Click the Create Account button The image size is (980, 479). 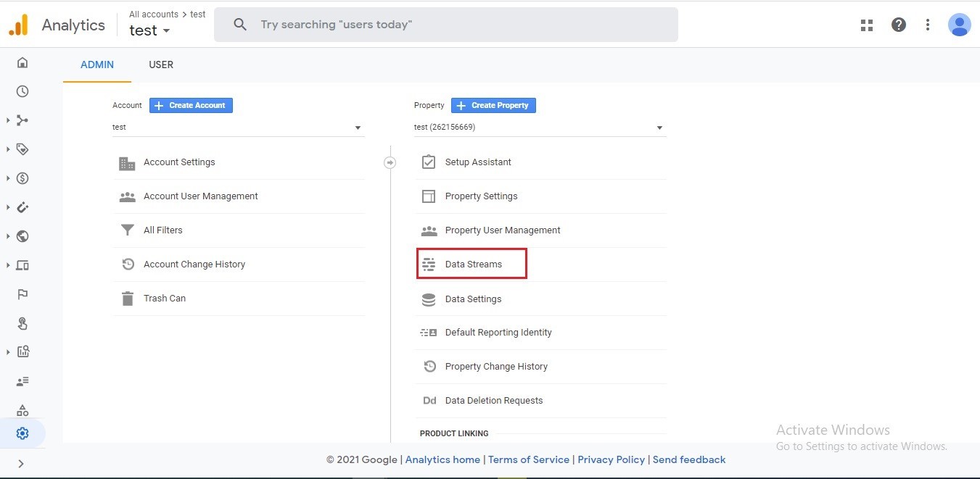coord(191,105)
